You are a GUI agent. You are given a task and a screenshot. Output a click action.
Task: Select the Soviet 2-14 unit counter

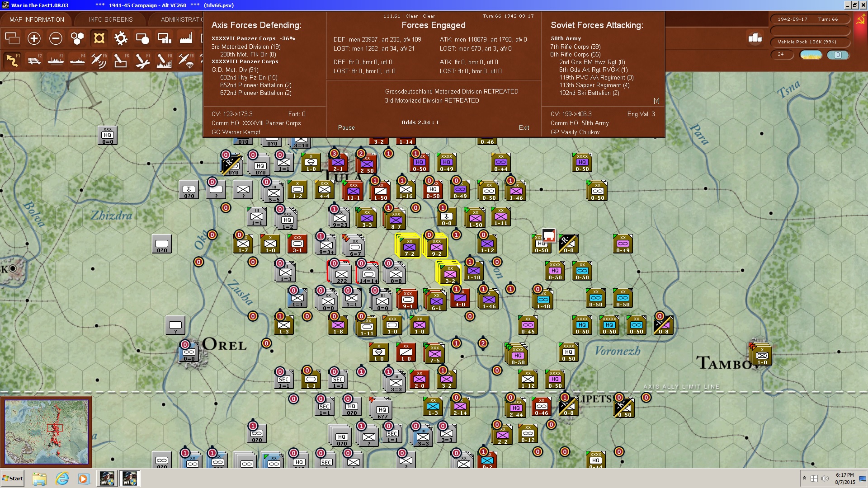click(x=460, y=406)
